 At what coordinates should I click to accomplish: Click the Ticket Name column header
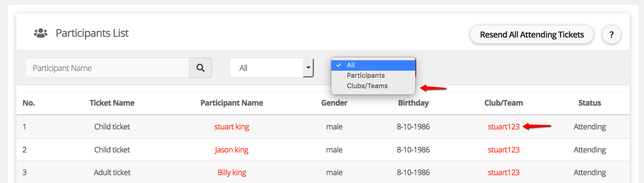click(112, 103)
